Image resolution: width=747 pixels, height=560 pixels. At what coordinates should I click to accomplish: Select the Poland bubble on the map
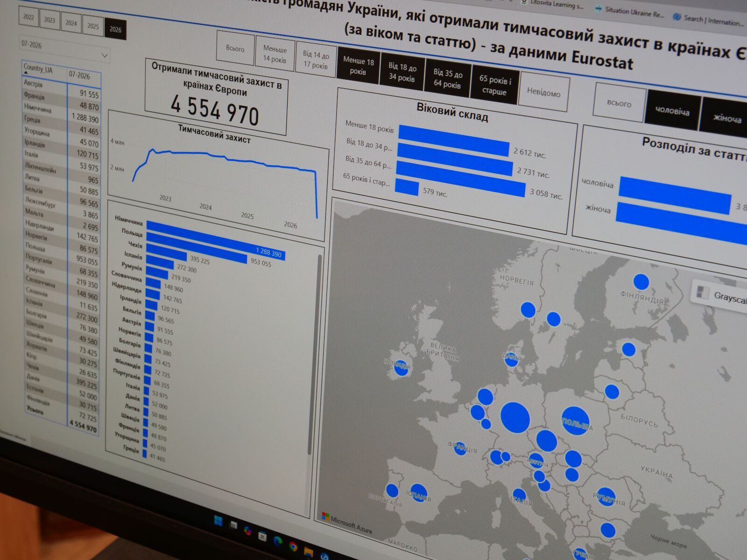click(576, 421)
